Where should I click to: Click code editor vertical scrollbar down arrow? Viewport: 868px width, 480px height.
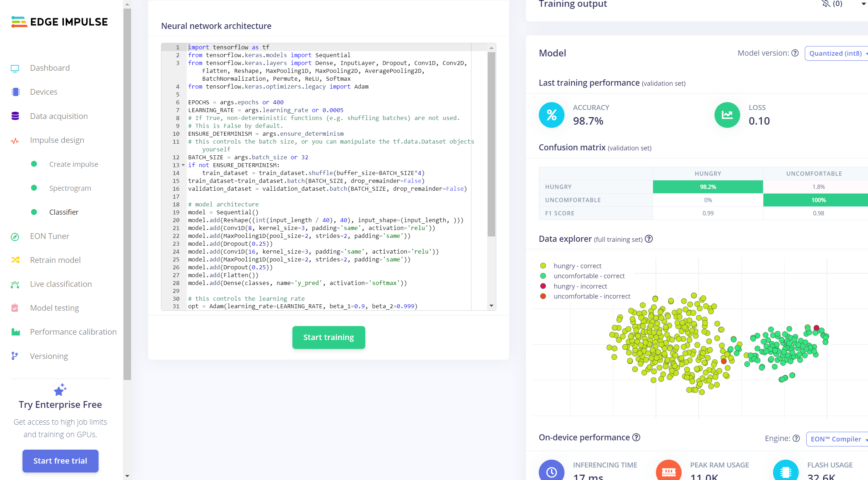pos(491,306)
